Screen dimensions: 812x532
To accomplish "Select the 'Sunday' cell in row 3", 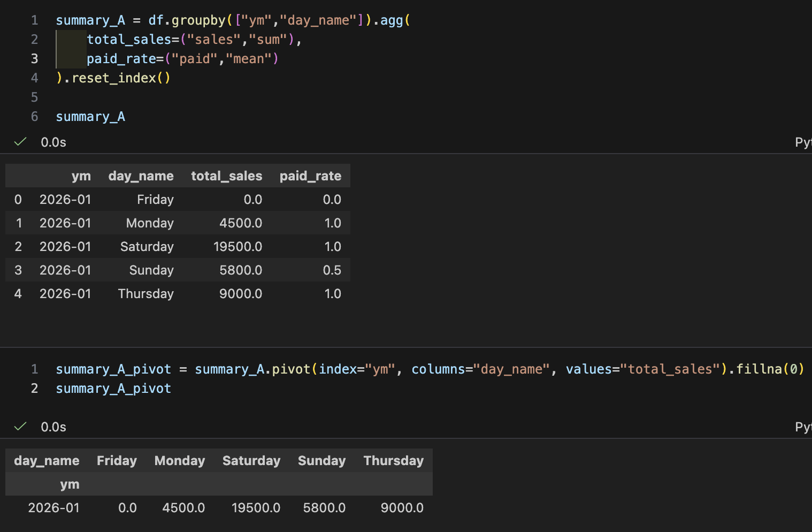I will [151, 270].
